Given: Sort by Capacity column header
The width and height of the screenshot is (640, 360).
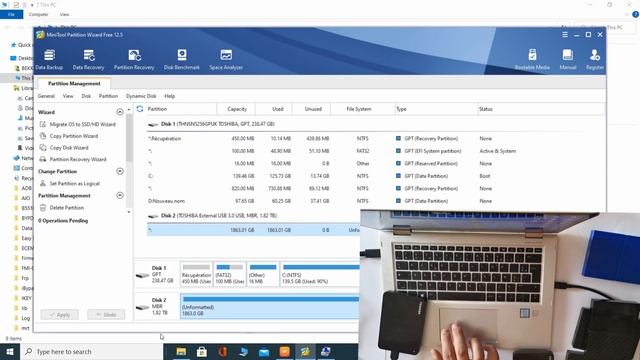Looking at the screenshot, I should [237, 109].
